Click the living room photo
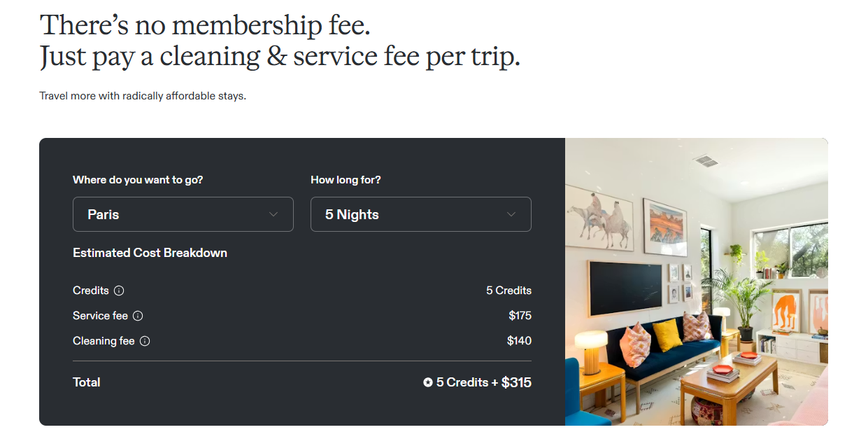The width and height of the screenshot is (868, 446). tap(696, 281)
